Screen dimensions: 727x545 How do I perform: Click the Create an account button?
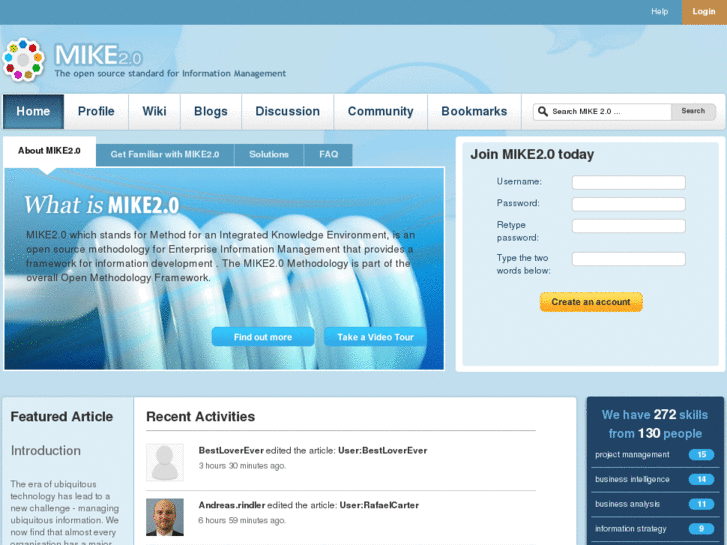591,302
